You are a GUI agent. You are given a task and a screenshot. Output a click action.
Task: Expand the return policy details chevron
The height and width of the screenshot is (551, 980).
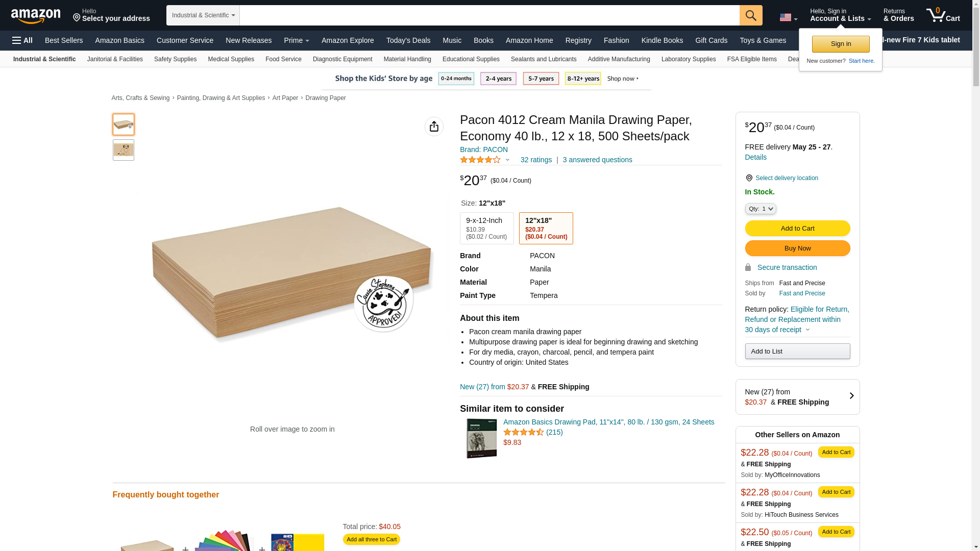[x=807, y=330]
